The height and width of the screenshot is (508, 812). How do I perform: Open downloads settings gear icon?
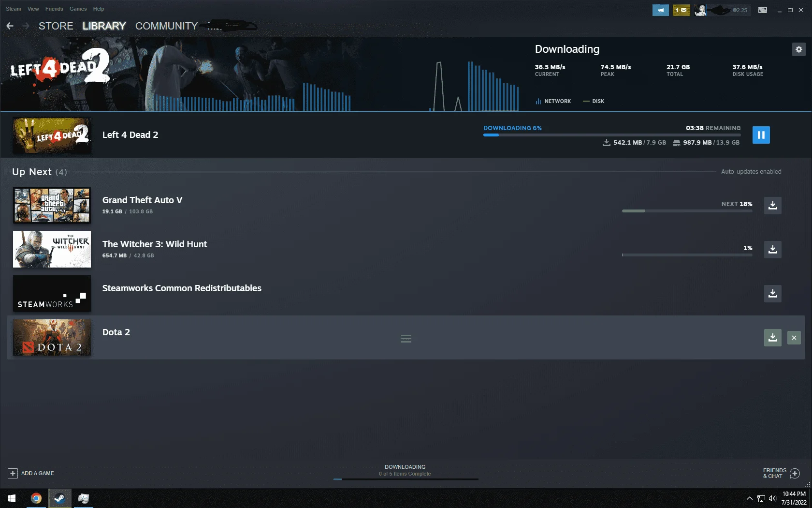(x=798, y=49)
